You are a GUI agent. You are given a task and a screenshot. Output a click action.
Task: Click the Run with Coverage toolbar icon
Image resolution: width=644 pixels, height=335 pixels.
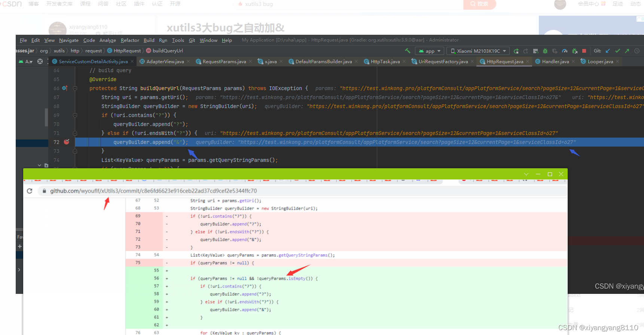pyautogui.click(x=555, y=51)
